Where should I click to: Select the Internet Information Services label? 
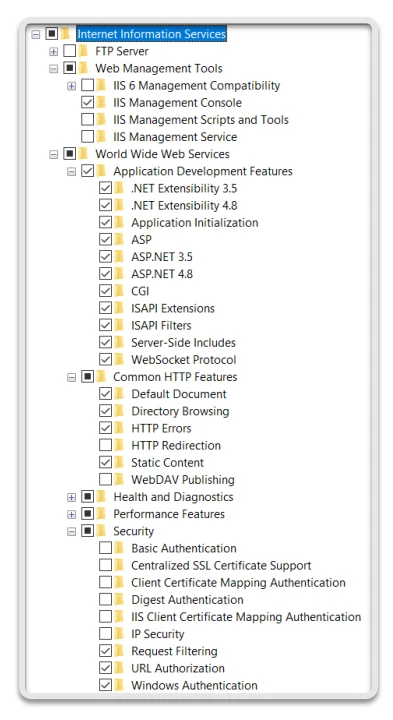(x=152, y=34)
